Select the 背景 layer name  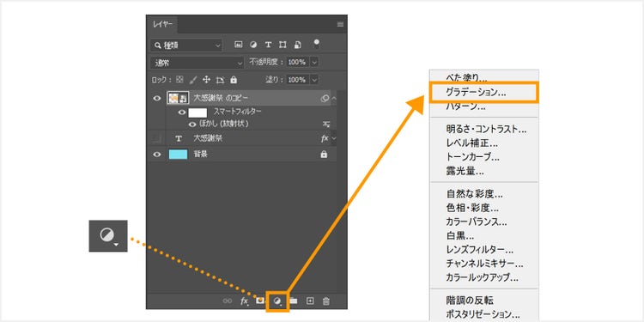pyautogui.click(x=200, y=155)
